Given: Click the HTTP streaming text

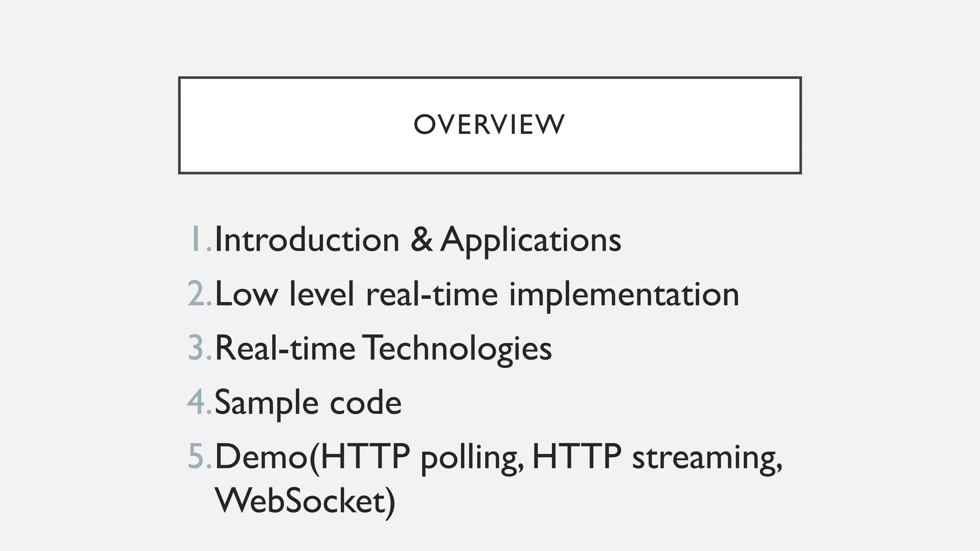Looking at the screenshot, I should click(x=657, y=457).
